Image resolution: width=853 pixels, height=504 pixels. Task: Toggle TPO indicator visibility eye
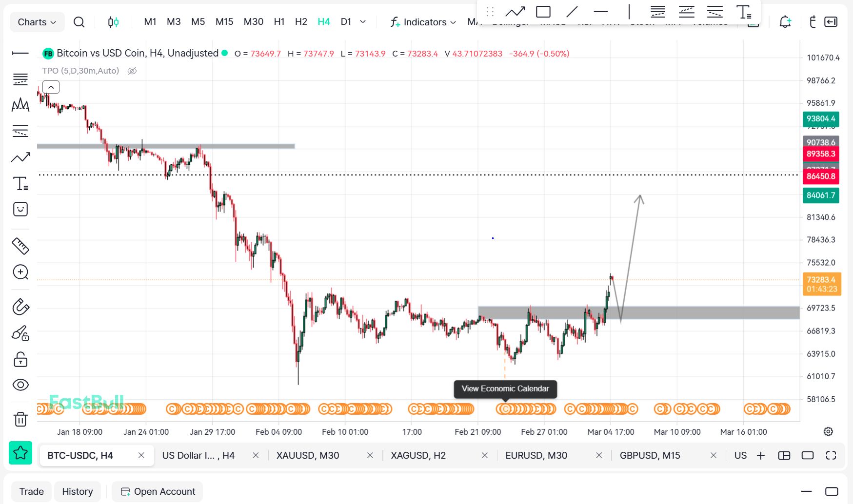pyautogui.click(x=132, y=71)
